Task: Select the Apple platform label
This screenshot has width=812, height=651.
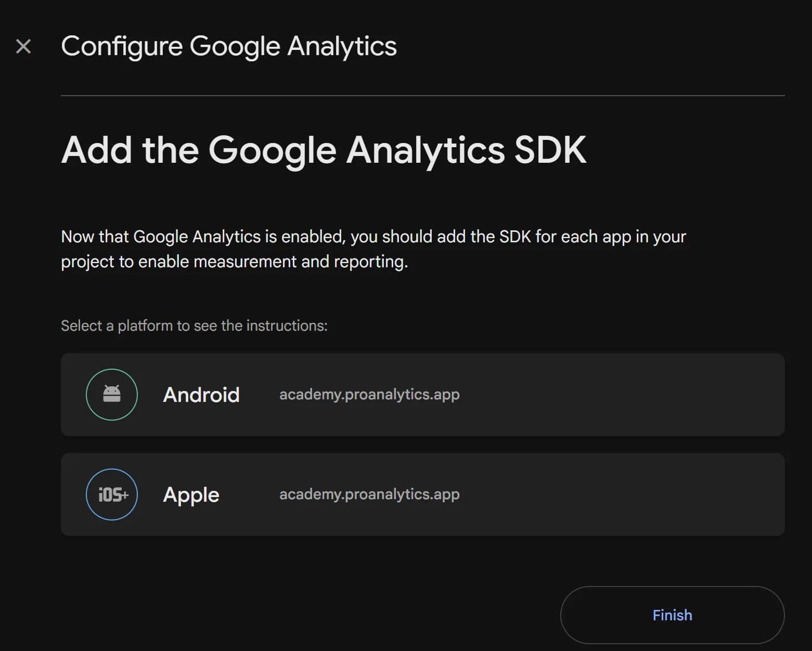Action: pos(191,494)
